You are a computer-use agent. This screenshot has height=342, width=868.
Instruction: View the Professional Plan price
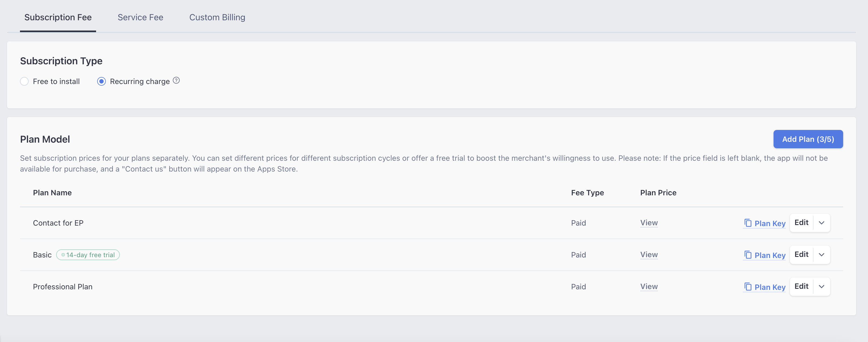pos(649,286)
